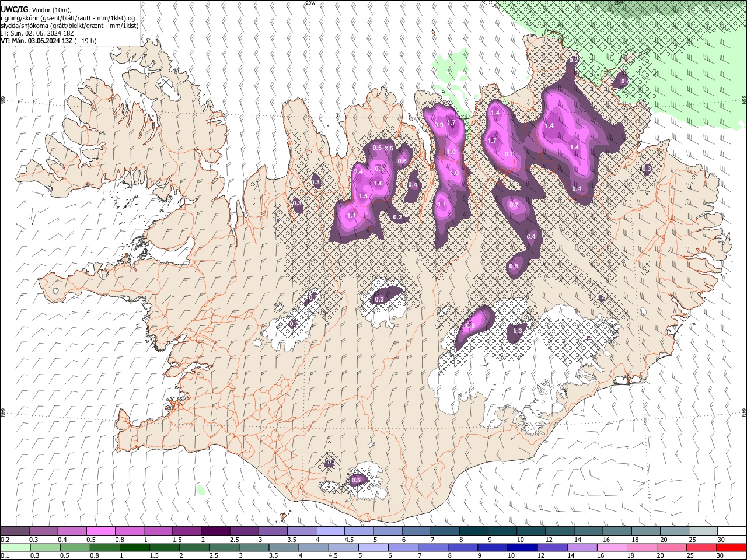Pick bottom-row dark green swatch between 1 and 1.5
747x560 pixels.
click(134, 547)
